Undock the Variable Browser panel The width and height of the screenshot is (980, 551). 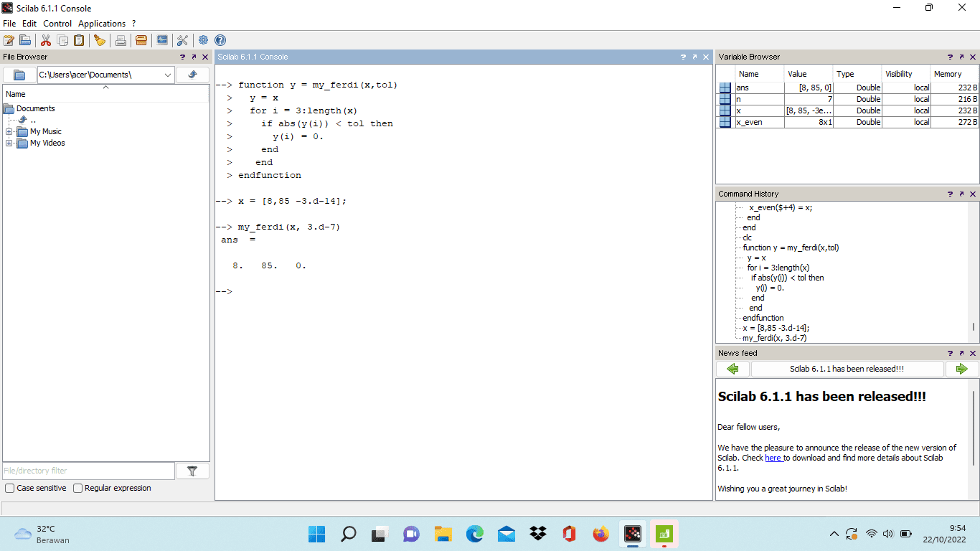tap(961, 57)
